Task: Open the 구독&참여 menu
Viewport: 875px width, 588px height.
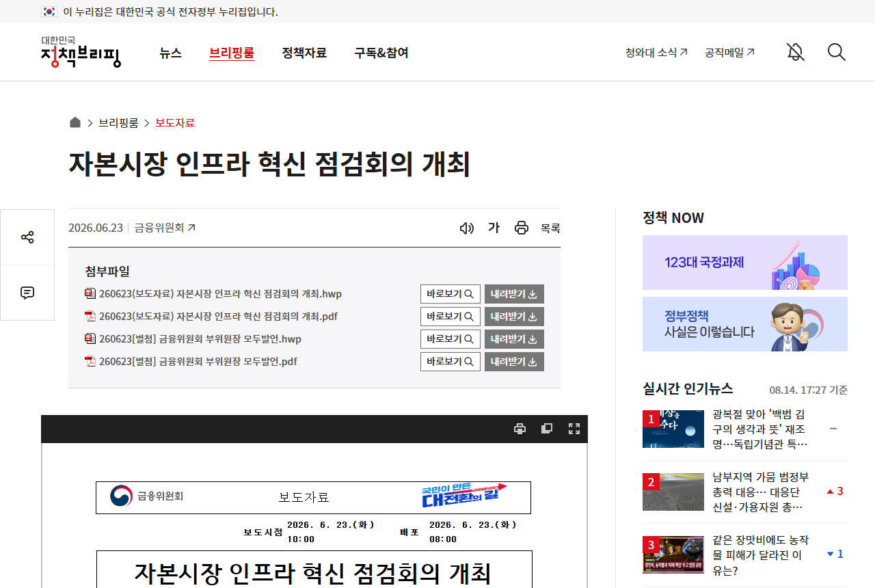Action: pos(381,53)
